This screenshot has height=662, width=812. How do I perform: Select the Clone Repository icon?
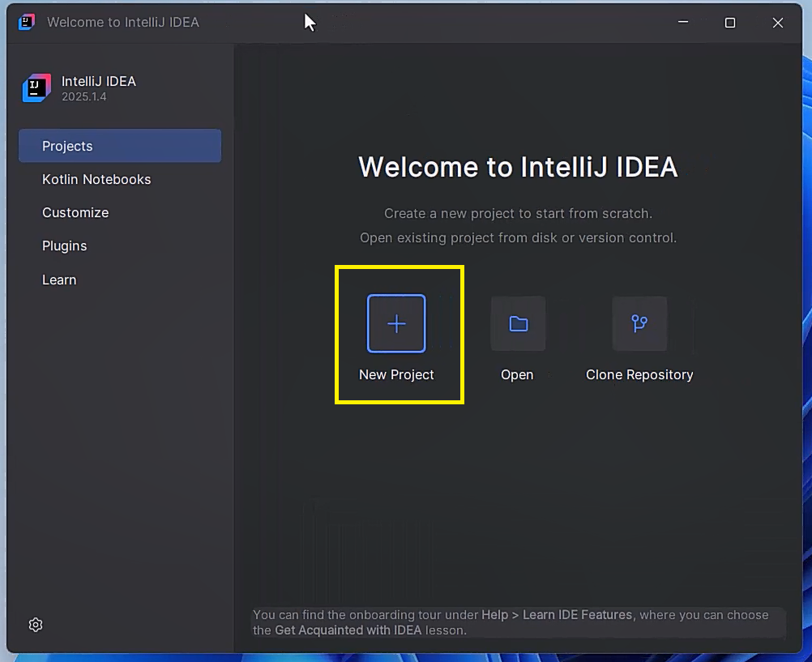639,323
